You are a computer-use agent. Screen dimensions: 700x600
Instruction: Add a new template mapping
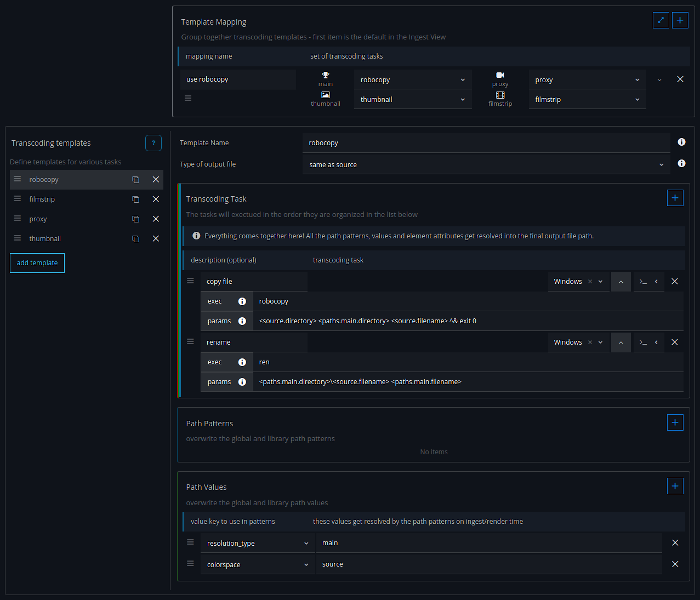click(680, 20)
